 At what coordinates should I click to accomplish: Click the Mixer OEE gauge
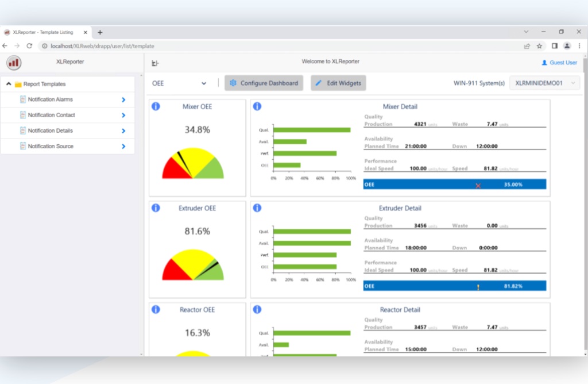click(193, 163)
